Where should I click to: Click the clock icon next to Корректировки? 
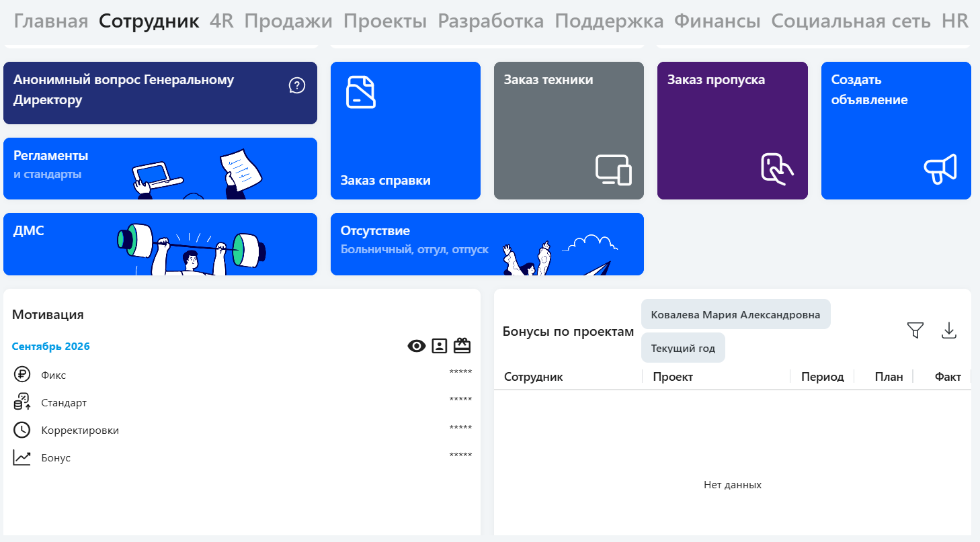click(22, 430)
